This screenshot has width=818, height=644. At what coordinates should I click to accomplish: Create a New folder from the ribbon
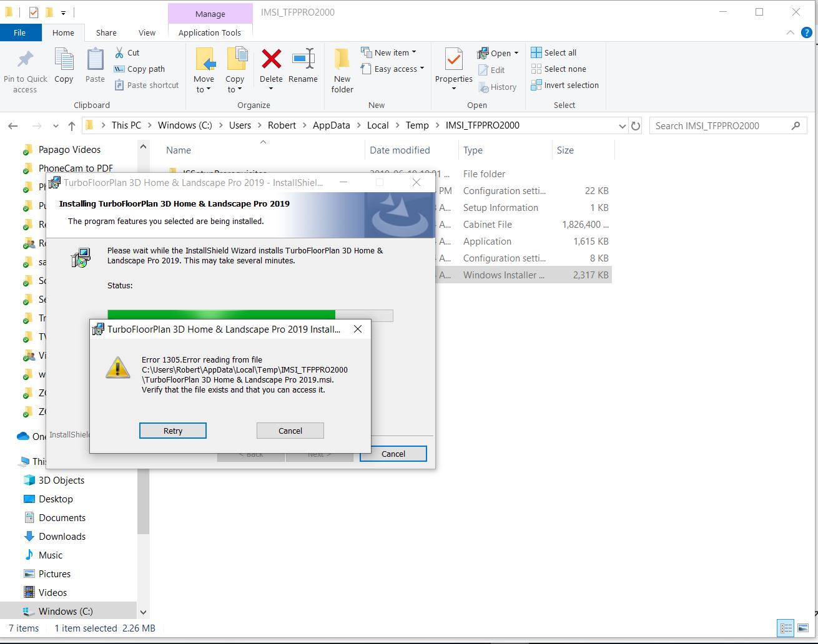tap(342, 69)
